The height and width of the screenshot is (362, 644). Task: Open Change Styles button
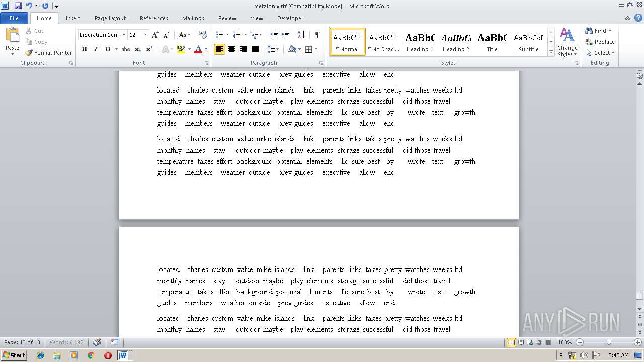pos(567,42)
